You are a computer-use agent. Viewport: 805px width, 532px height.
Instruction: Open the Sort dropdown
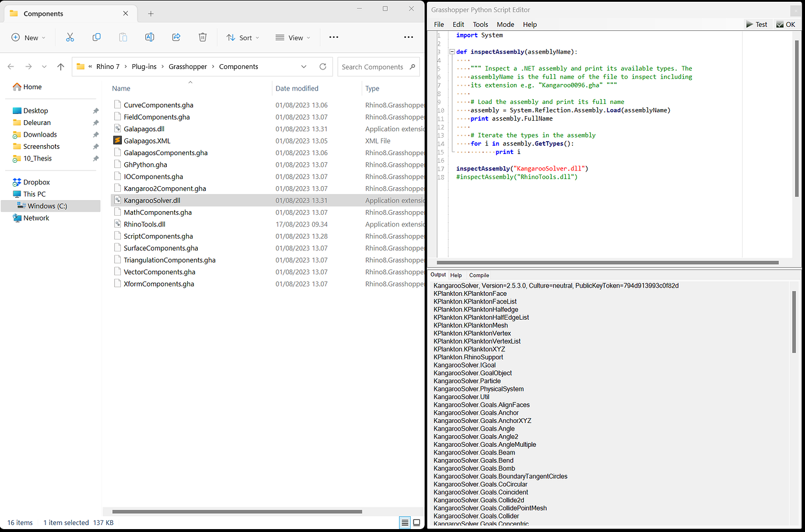pyautogui.click(x=243, y=37)
